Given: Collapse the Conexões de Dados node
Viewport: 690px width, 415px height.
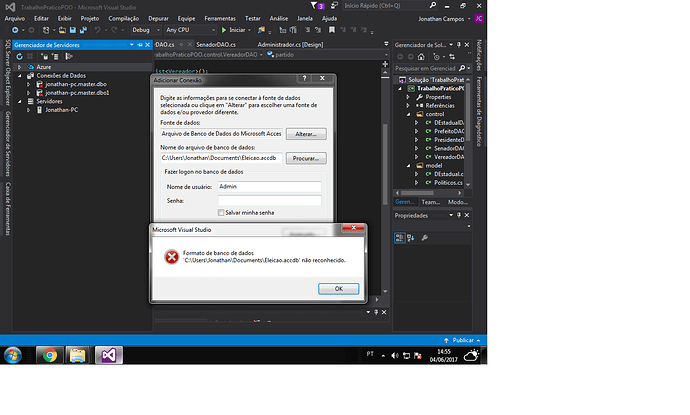Looking at the screenshot, I should pyautogui.click(x=19, y=76).
